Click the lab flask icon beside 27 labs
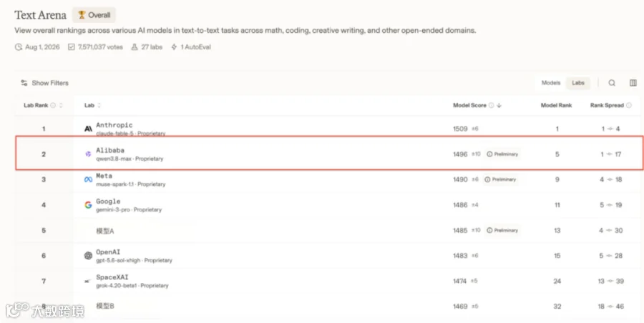 135,47
